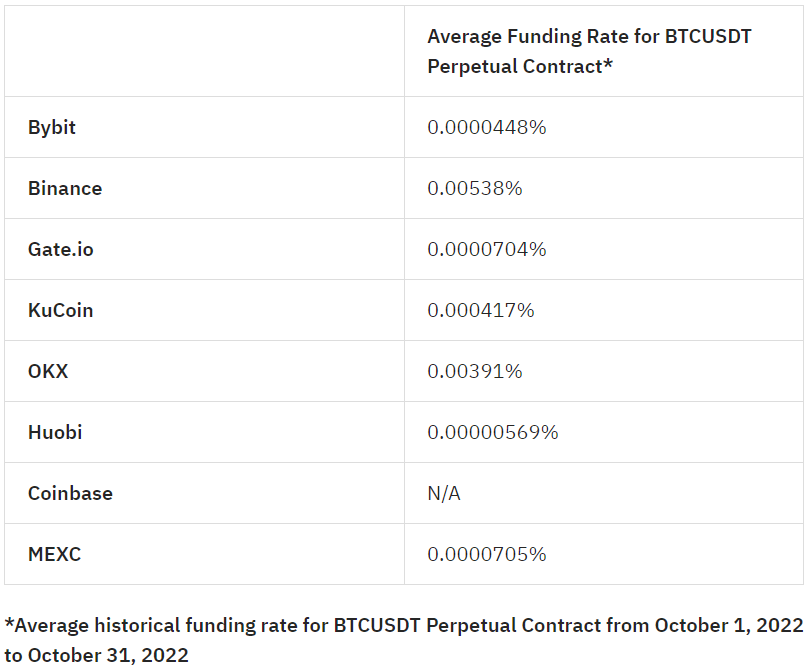Select the MEXC row label
This screenshot has width=807, height=667.
coord(54,554)
